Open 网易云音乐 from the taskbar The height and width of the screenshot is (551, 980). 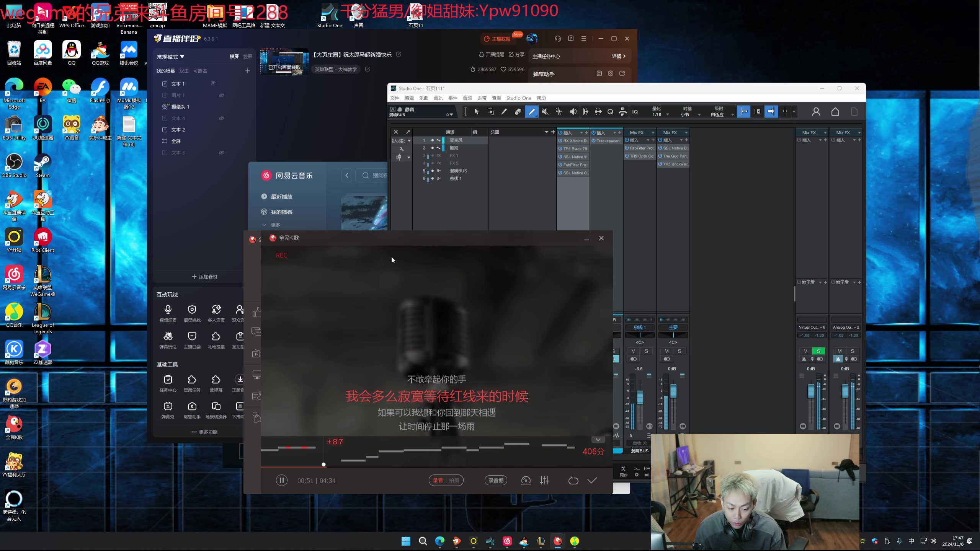tap(507, 541)
